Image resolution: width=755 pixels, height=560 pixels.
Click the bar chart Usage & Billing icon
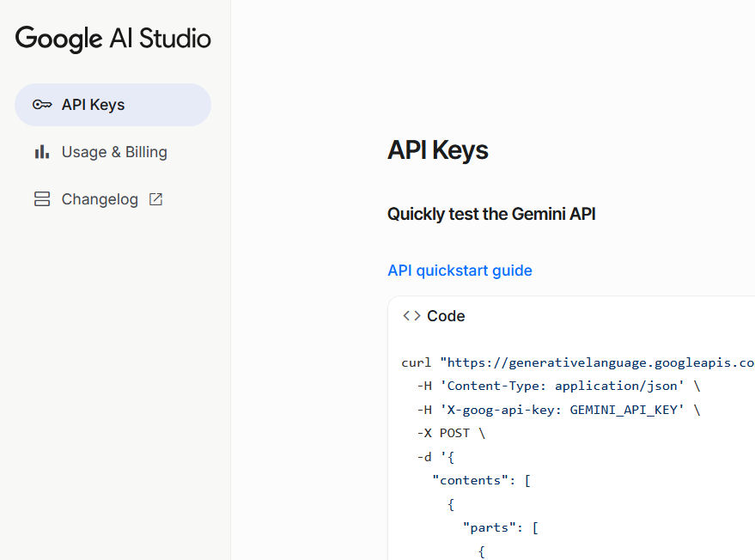point(42,152)
